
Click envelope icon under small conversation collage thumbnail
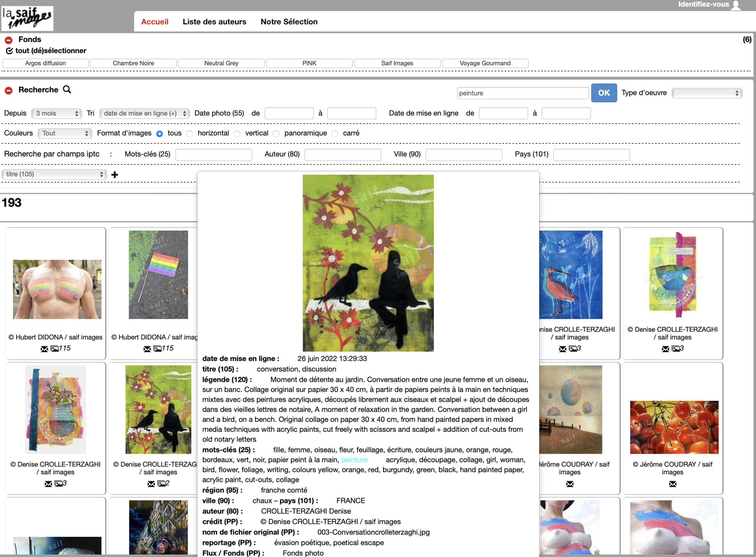pyautogui.click(x=151, y=484)
